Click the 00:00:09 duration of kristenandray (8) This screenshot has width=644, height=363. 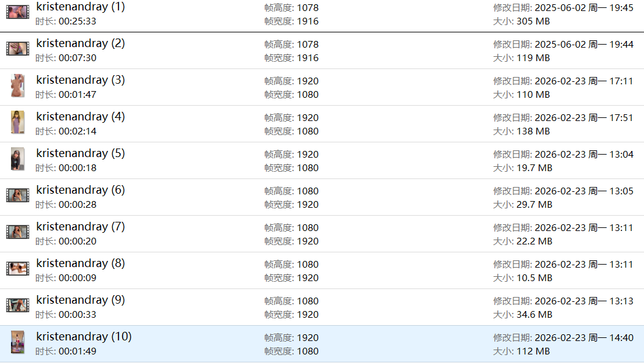click(78, 278)
